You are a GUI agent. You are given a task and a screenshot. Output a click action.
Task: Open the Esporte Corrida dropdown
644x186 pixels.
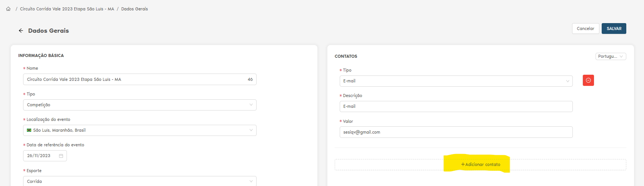[140, 181]
